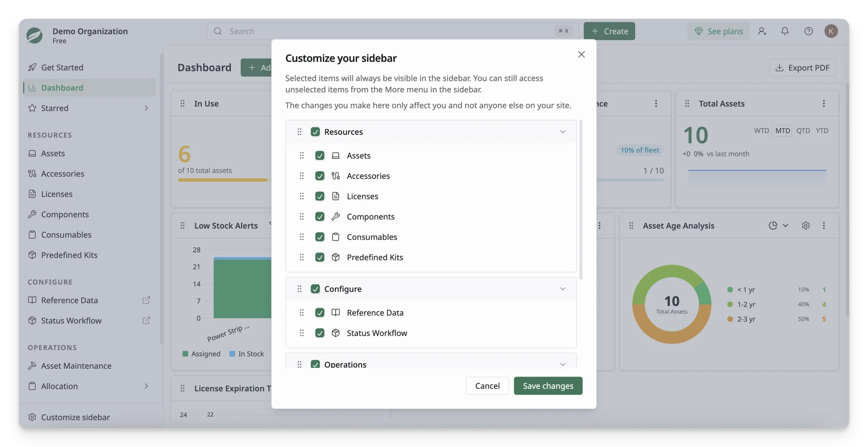Open Customize sidebar link at bottom

click(69, 417)
